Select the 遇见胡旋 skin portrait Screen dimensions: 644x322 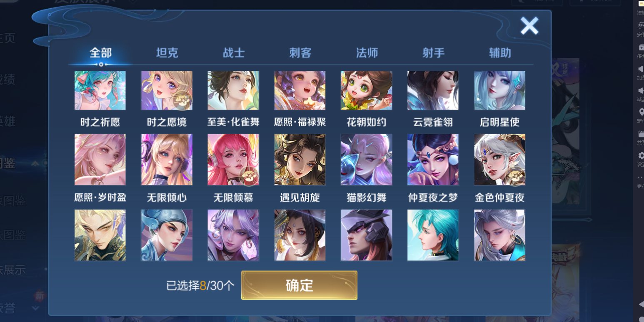click(x=300, y=160)
